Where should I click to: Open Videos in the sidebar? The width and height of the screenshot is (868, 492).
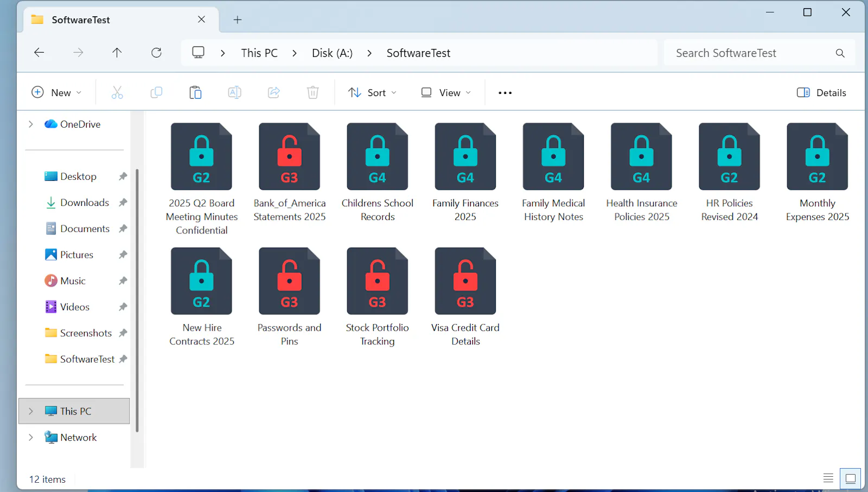75,307
